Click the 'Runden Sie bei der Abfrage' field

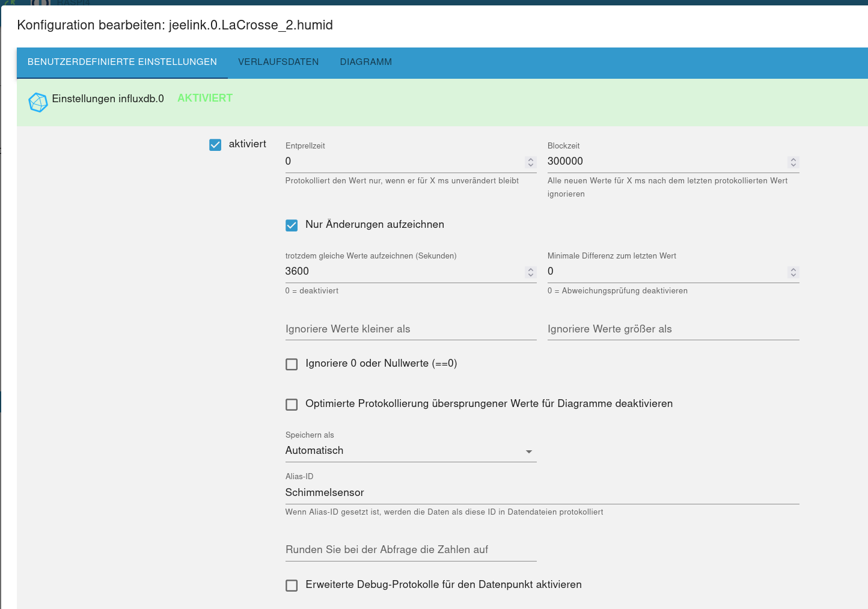(411, 550)
